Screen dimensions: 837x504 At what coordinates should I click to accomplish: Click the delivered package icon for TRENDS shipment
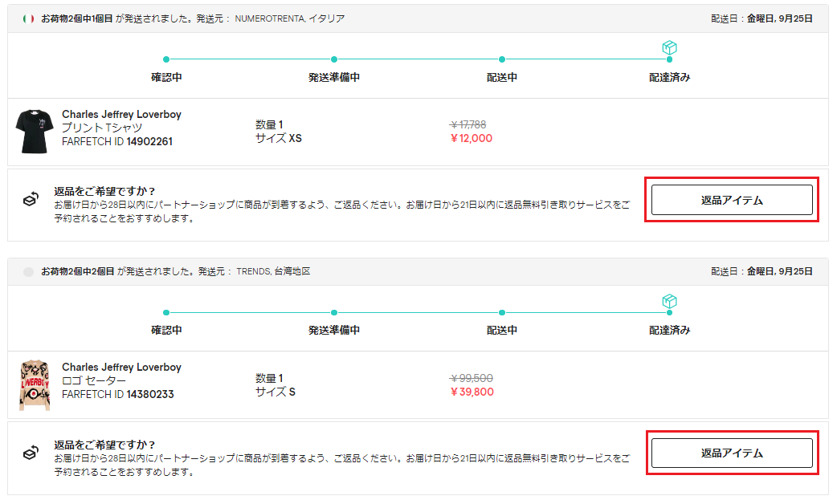[x=669, y=301]
